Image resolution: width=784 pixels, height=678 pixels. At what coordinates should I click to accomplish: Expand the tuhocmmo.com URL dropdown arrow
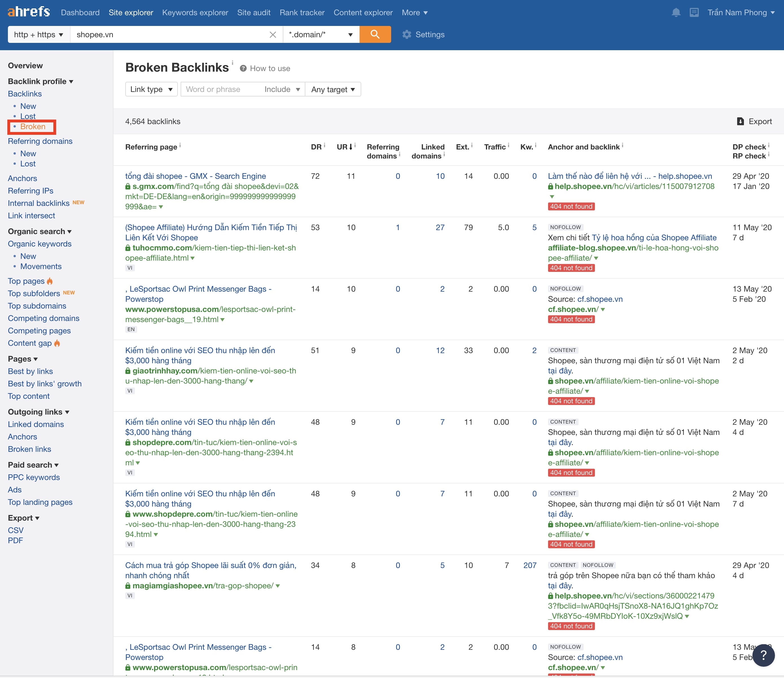(x=193, y=258)
